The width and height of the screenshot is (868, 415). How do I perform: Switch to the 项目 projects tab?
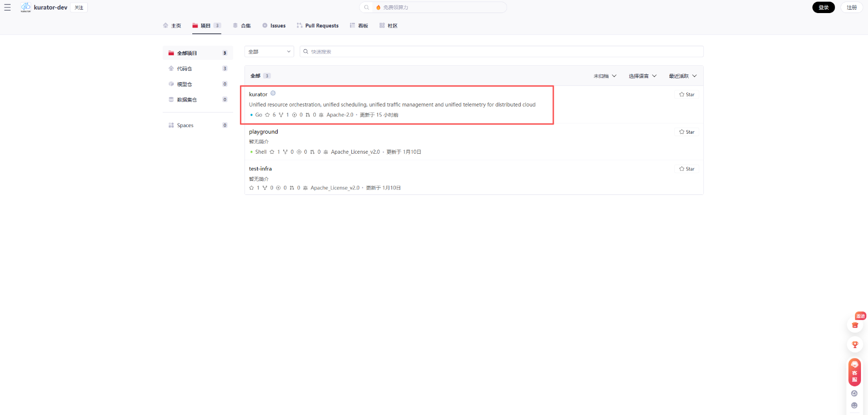click(206, 26)
